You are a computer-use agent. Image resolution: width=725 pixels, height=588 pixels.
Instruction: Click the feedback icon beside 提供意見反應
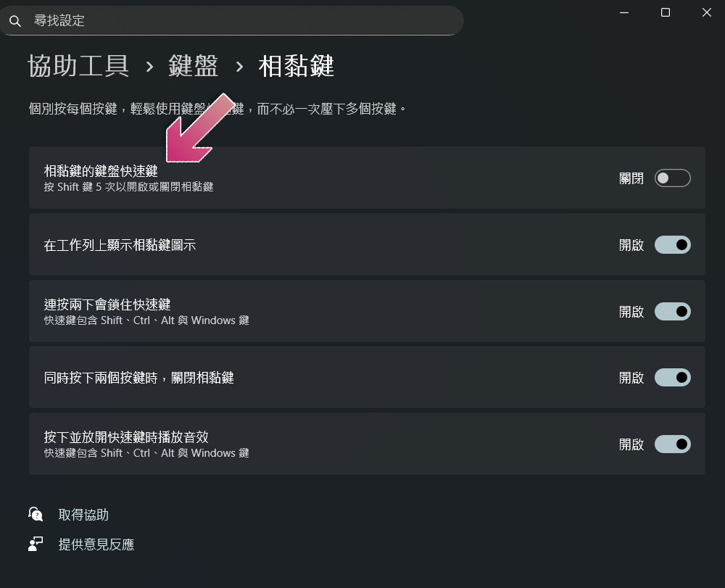pos(34,544)
